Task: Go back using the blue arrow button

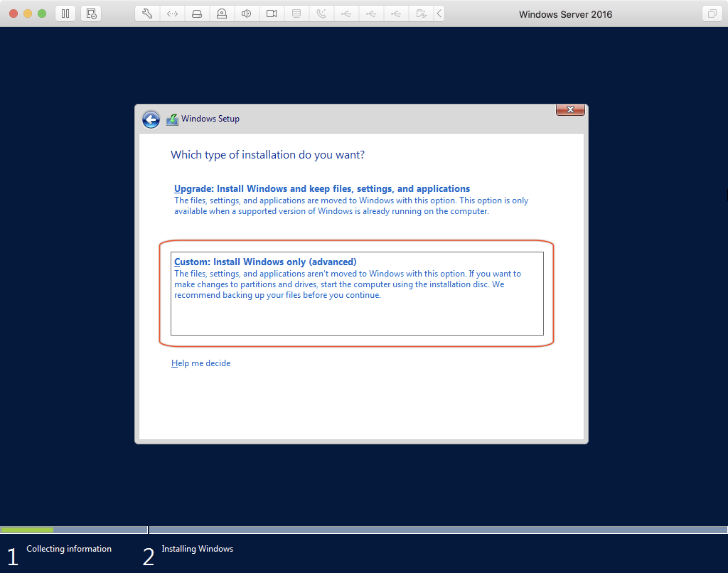Action: (151, 119)
